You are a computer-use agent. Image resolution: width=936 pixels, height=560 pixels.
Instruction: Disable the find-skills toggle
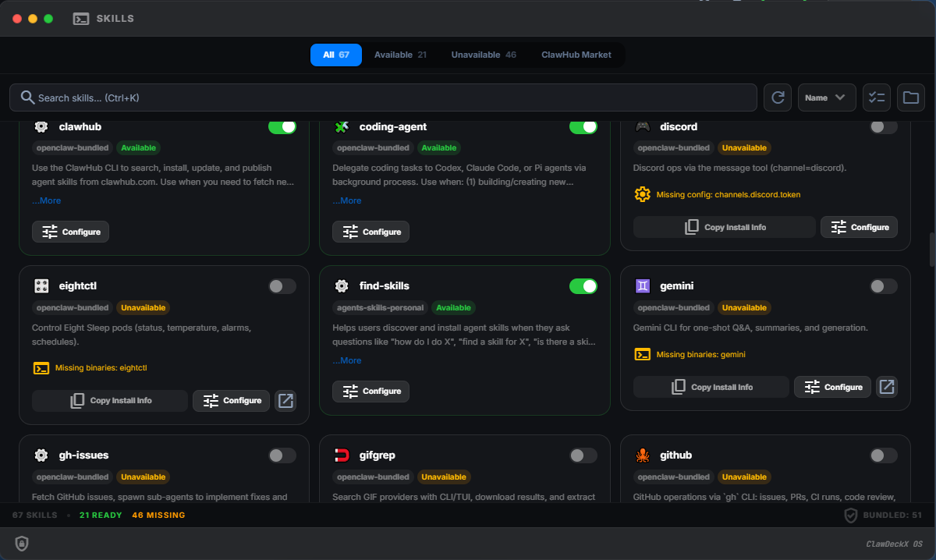(583, 286)
